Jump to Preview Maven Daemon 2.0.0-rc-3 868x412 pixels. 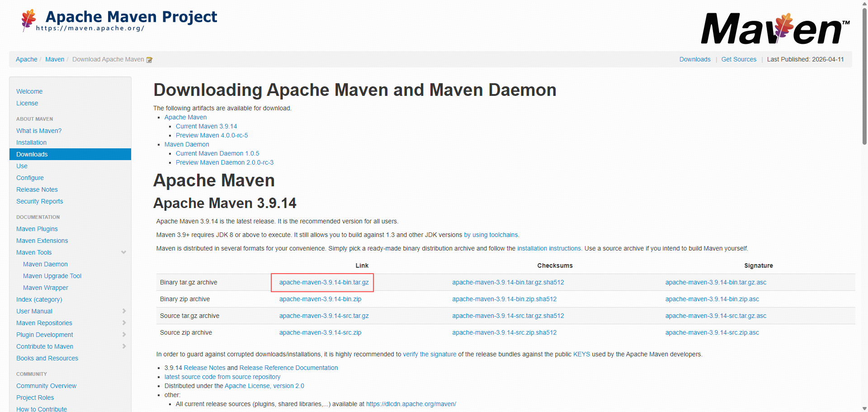pyautogui.click(x=225, y=162)
